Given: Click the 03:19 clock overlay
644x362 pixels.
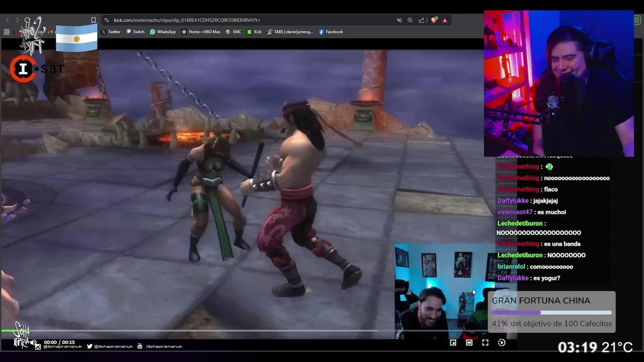Looking at the screenshot, I should pos(577,347).
